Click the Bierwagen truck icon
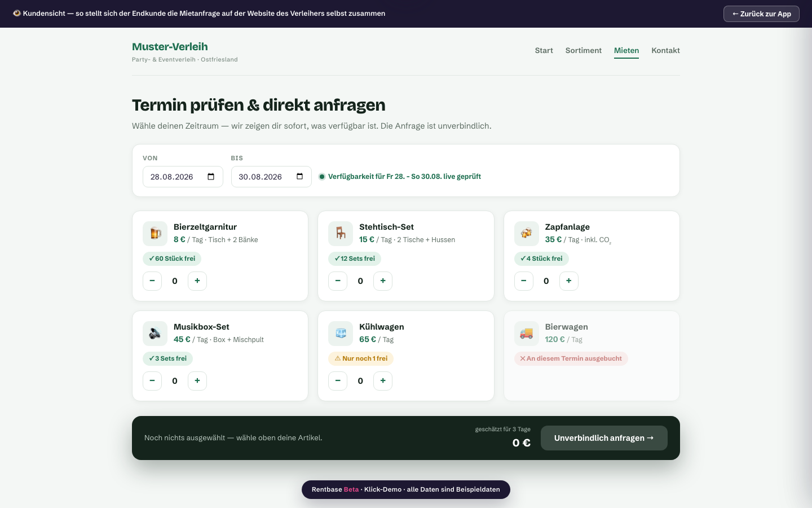 (x=527, y=334)
